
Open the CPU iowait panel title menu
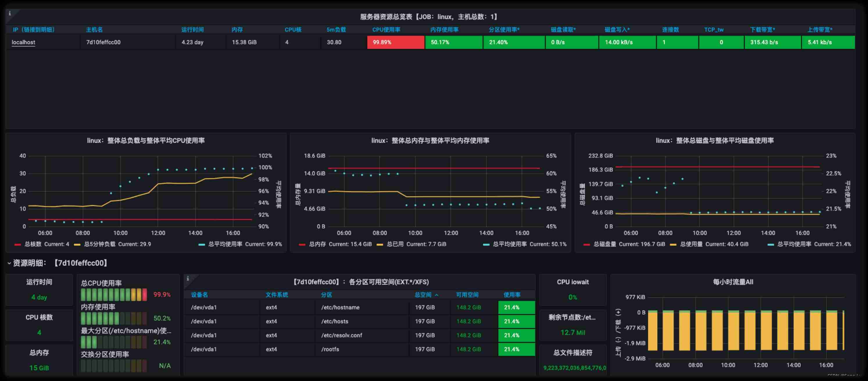coord(572,282)
